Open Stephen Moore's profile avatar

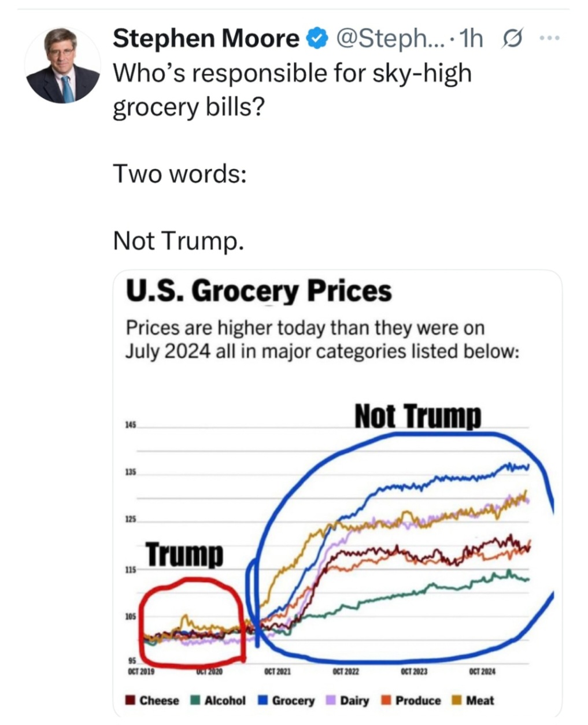click(63, 66)
